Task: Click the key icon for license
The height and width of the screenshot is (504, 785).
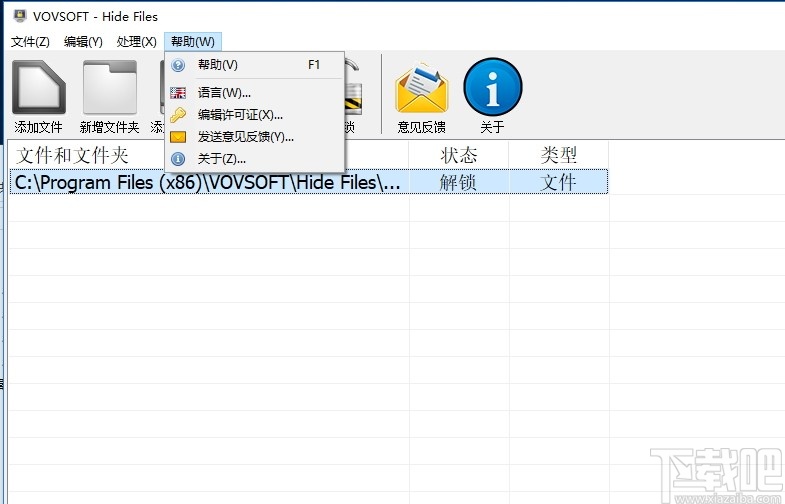Action: pos(178,115)
